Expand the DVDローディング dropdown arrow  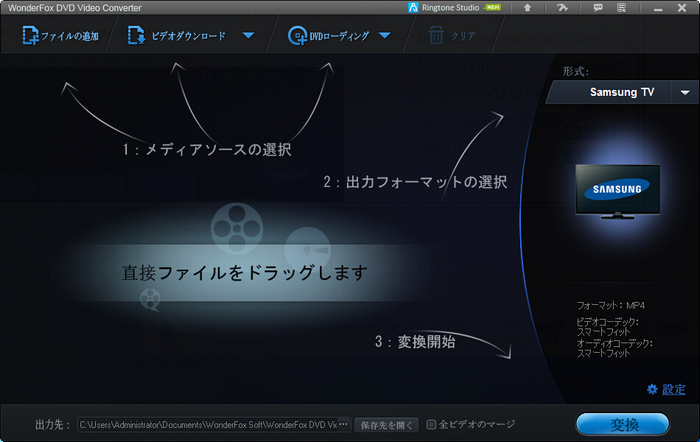[385, 36]
